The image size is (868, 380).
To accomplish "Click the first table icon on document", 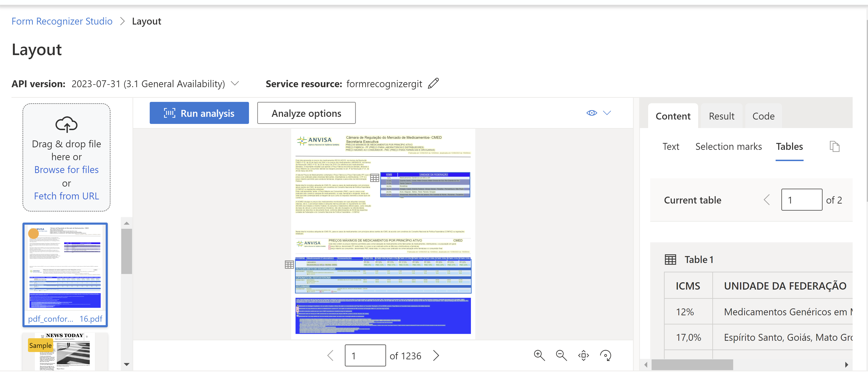I will click(374, 178).
